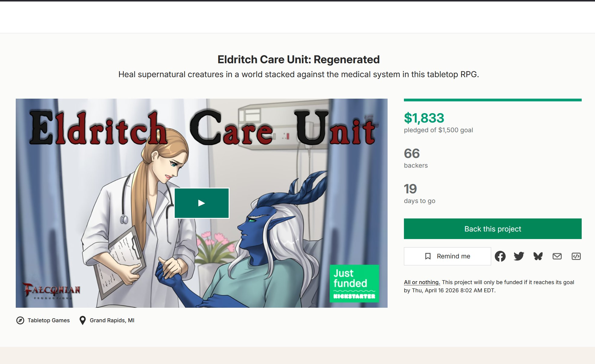Click the Just funded Kickstarter badge
The width and height of the screenshot is (595, 364).
point(354,284)
